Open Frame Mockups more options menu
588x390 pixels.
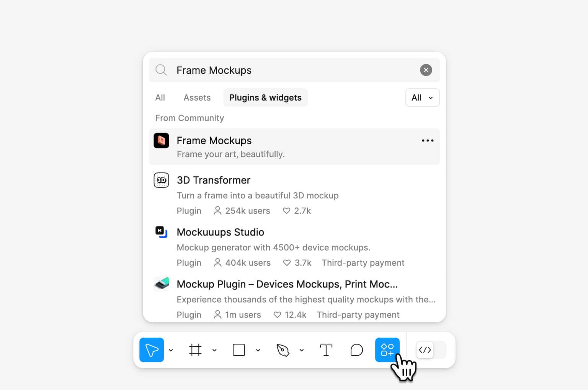(x=428, y=141)
